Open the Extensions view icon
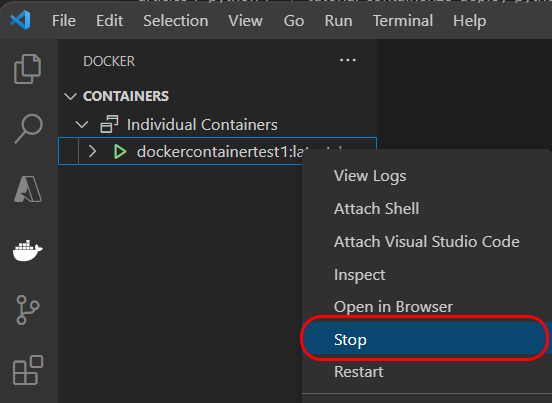The width and height of the screenshot is (552, 403). coord(28,370)
